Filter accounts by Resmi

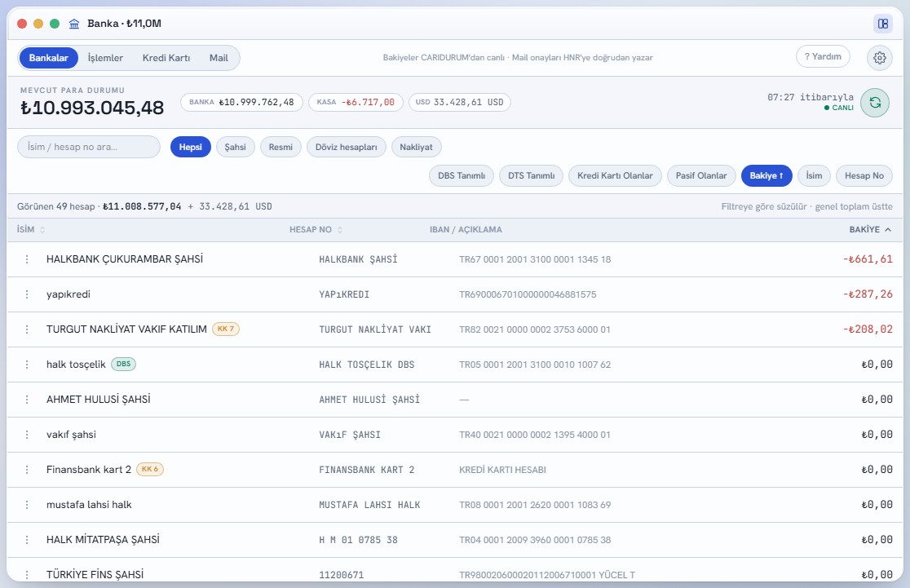pyautogui.click(x=281, y=147)
